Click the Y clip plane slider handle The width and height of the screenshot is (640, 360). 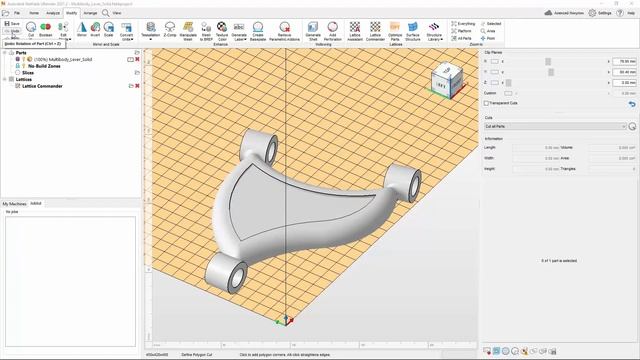[551, 72]
